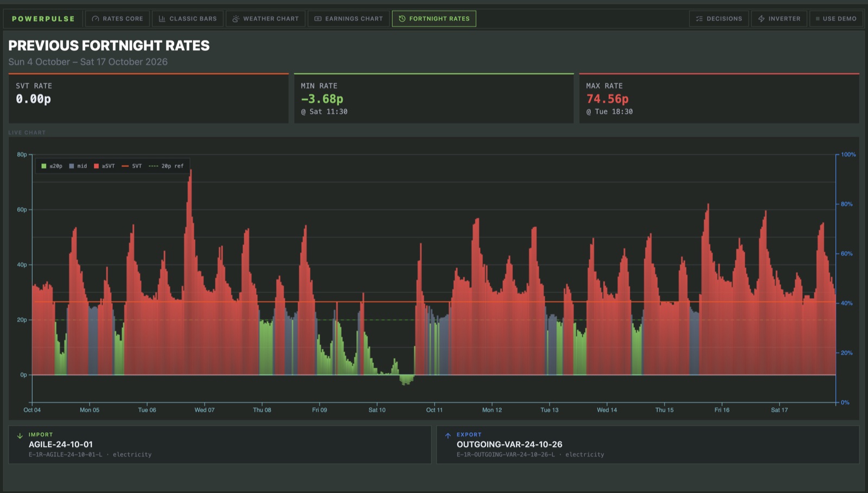Click the SVT rate value 0.00p
The width and height of the screenshot is (868, 493).
coord(33,99)
